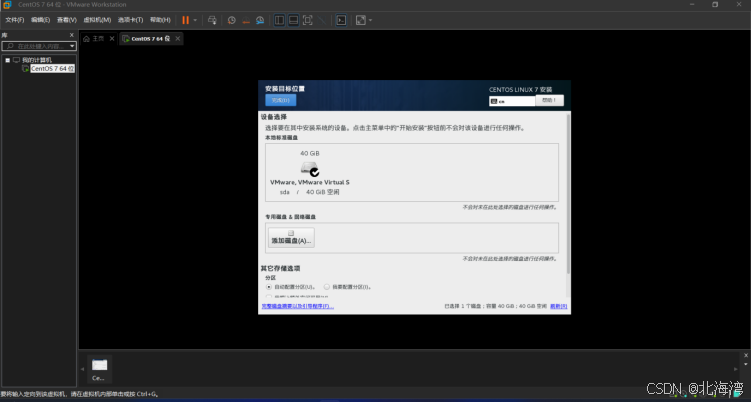751x403 pixels.
Task: Close the 主页 home tab
Action: (112, 38)
